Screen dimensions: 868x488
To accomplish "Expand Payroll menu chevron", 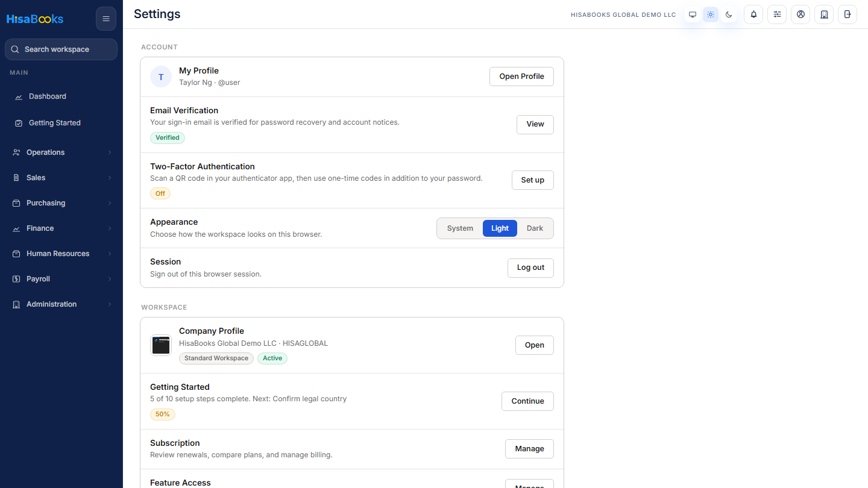I will click(110, 279).
